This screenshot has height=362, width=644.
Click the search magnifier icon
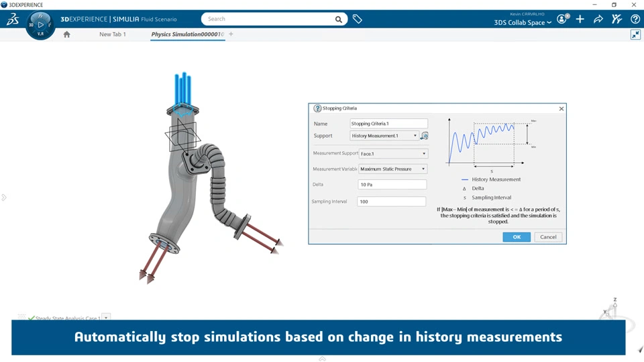(339, 19)
